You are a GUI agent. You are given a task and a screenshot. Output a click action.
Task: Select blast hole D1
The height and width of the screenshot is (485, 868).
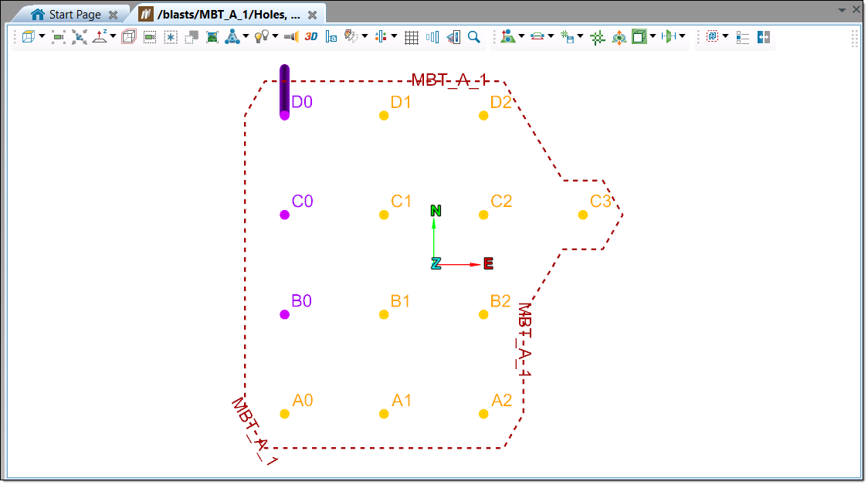[384, 115]
